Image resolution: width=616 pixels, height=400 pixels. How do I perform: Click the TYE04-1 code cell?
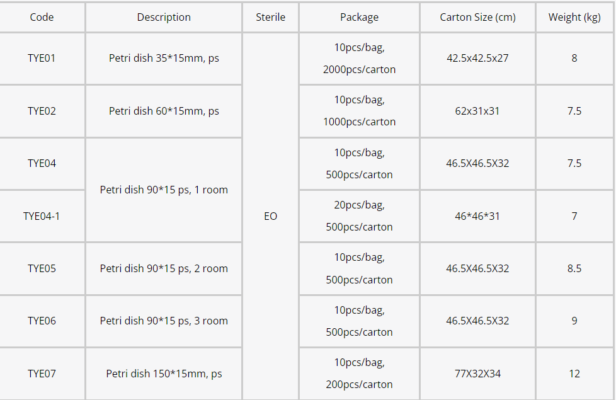(41, 215)
